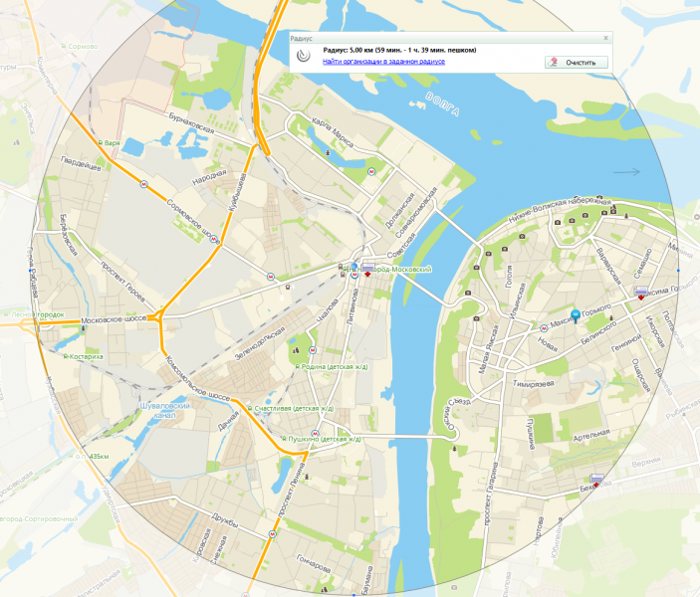This screenshot has width=700, height=597.
Task: Click metro station icon near Карла Маркса street
Action: tap(371, 172)
